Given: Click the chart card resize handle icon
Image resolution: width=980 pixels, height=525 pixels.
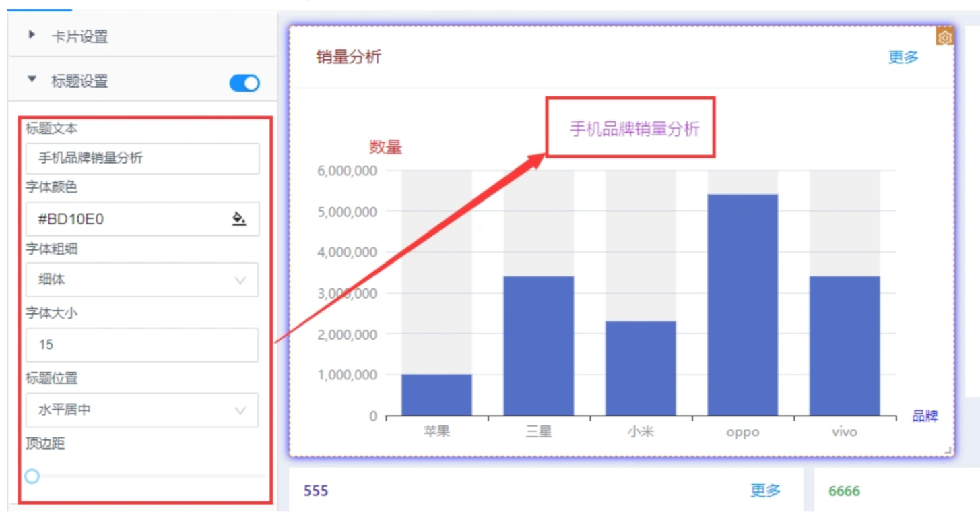Looking at the screenshot, I should tap(949, 450).
